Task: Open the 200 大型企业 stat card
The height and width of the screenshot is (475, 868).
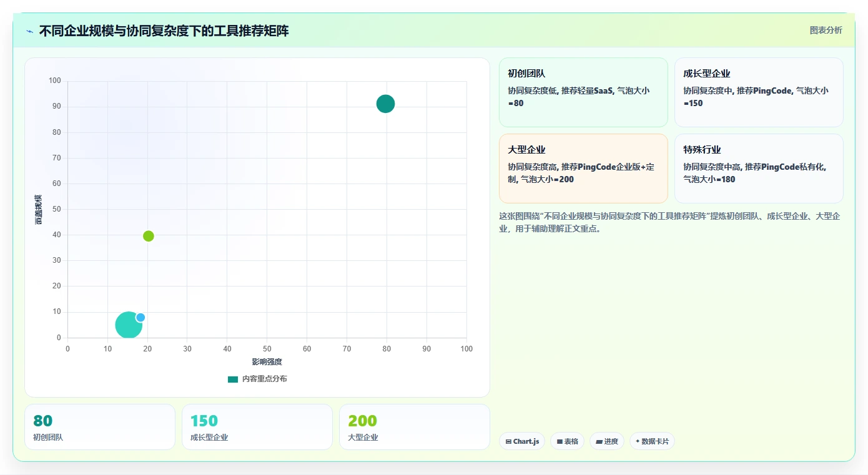Action: click(415, 427)
